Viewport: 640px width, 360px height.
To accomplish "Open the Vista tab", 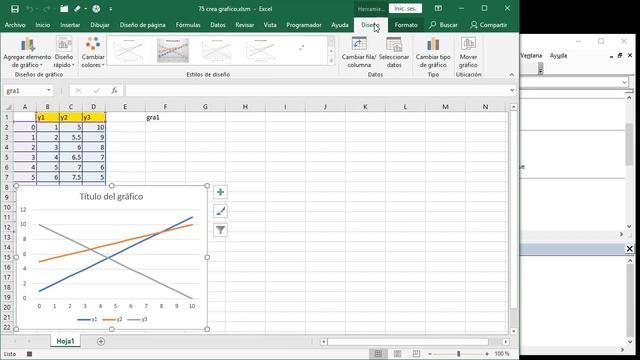I will (270, 25).
